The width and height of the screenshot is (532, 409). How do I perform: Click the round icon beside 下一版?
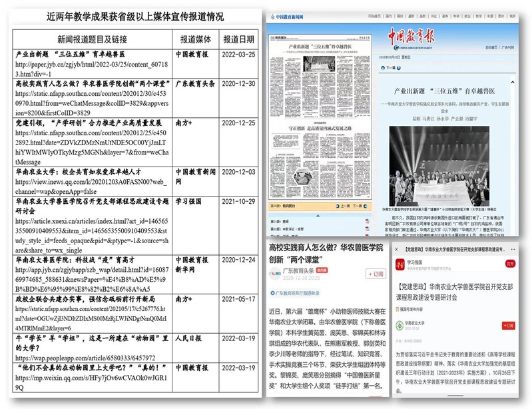pos(365,206)
